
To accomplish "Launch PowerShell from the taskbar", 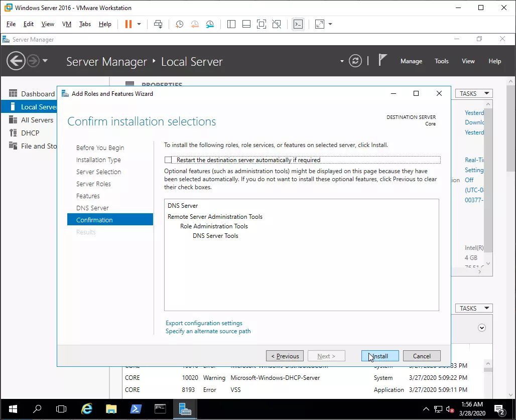I will click(136, 409).
